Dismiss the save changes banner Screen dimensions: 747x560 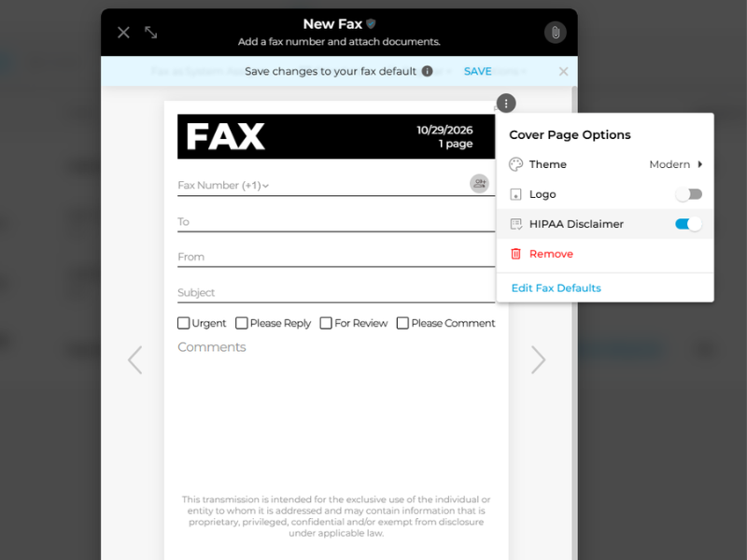564,72
